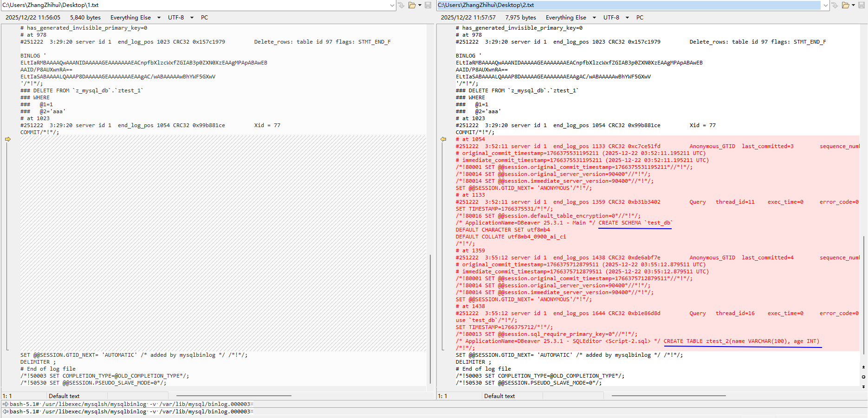Click copy-to-right arrow in left gutter
The image size is (868, 418).
tap(8, 139)
